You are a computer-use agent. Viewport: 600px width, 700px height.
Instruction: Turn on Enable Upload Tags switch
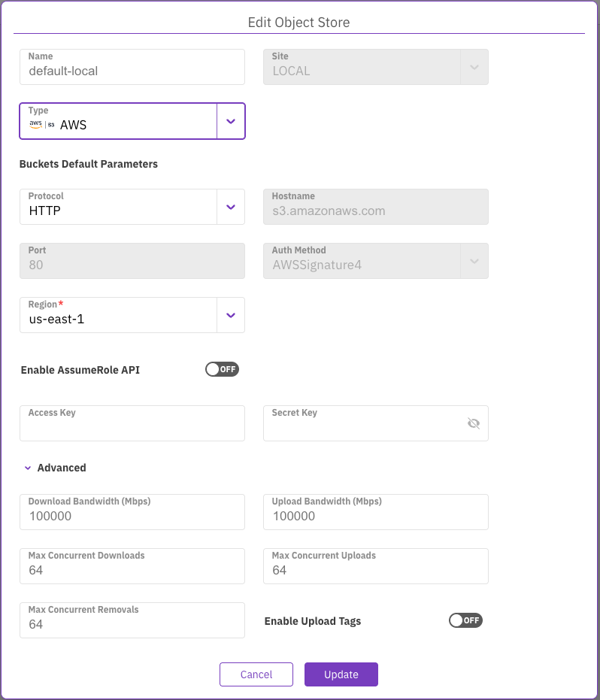coord(465,620)
